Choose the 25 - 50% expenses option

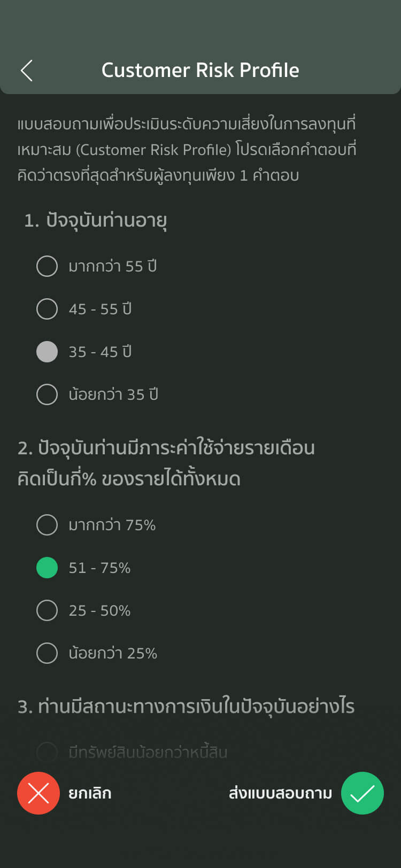(47, 610)
